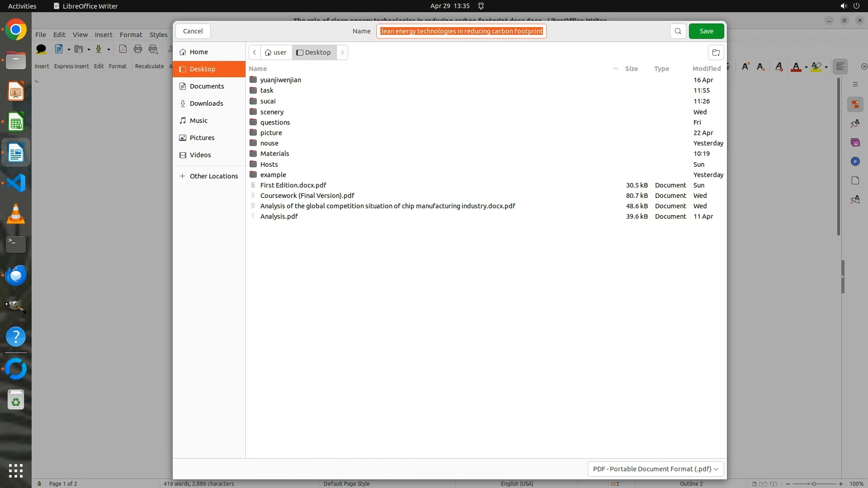Create new folder using folder icon button
The width and height of the screenshot is (868, 488).
[716, 52]
